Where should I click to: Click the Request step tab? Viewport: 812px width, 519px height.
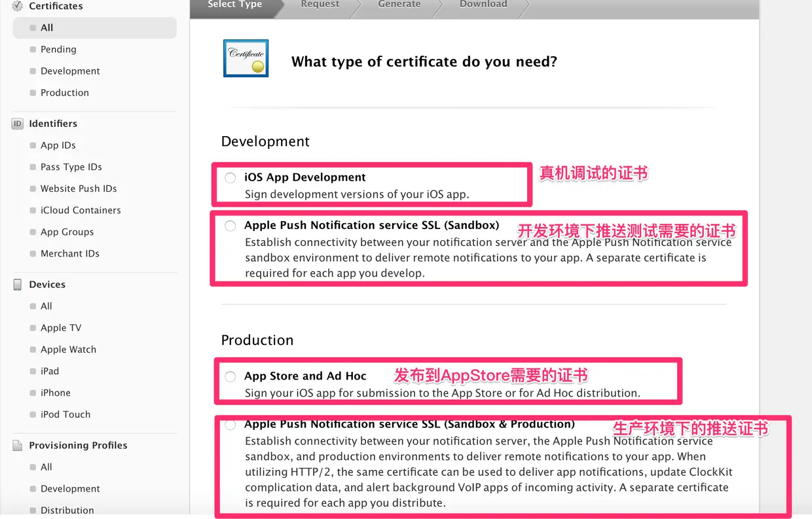(320, 5)
